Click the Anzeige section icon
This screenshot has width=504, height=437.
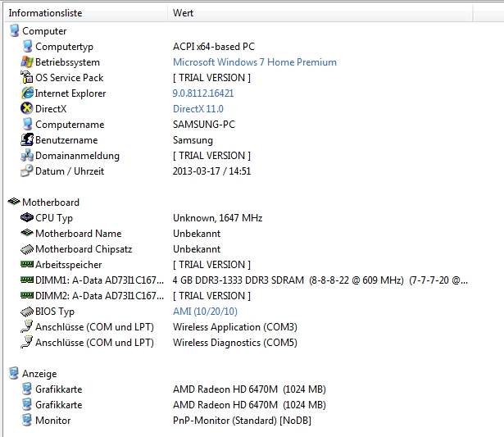(x=14, y=373)
